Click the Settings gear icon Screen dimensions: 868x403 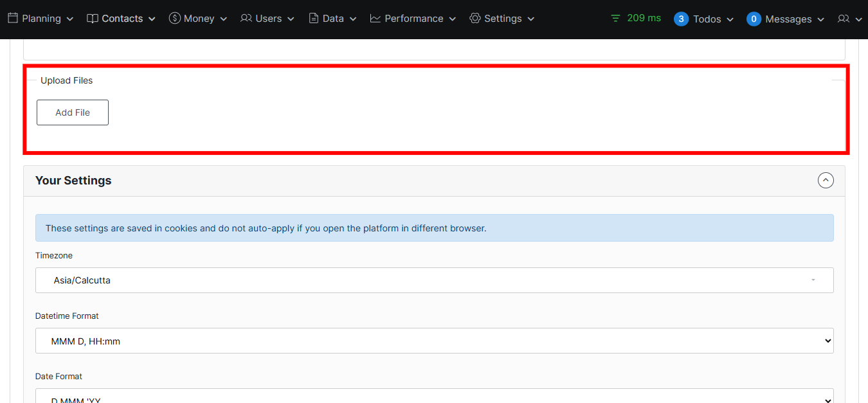475,18
